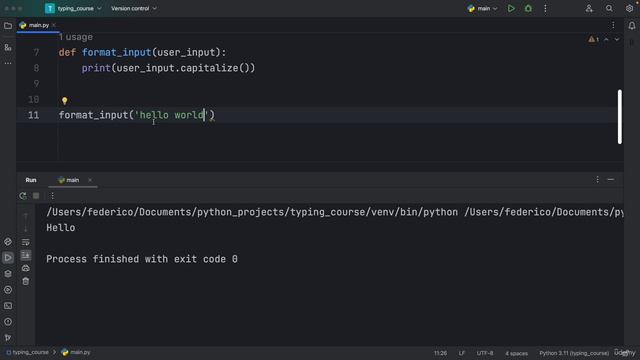
Task: Rerun main in the Run panel
Action: (x=23, y=196)
